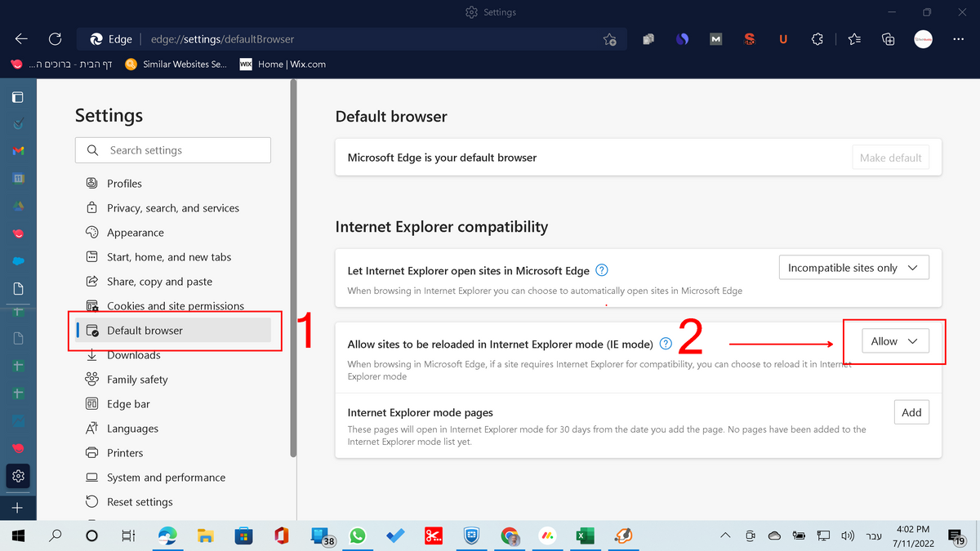Open the Incompatible sites only dropdown
This screenshot has height=551, width=980.
click(854, 268)
